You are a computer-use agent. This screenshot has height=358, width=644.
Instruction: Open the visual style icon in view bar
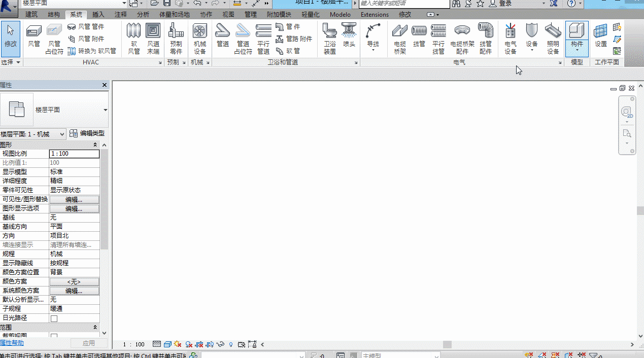[167, 345]
